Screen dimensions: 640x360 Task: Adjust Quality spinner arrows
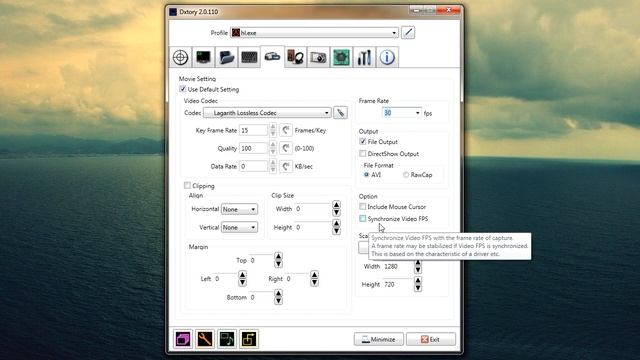coord(273,148)
